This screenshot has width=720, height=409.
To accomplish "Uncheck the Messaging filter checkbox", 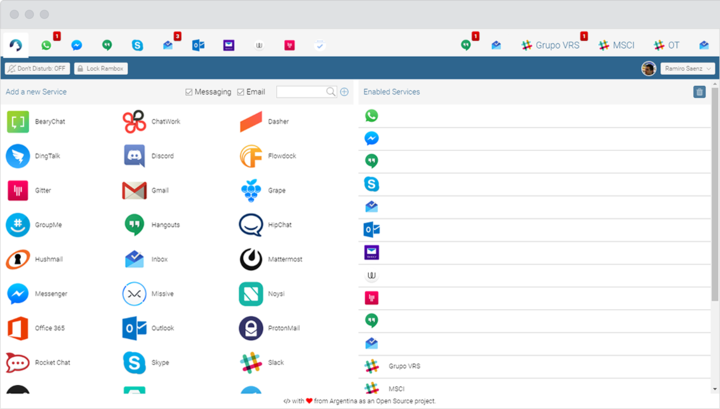I will coord(189,92).
